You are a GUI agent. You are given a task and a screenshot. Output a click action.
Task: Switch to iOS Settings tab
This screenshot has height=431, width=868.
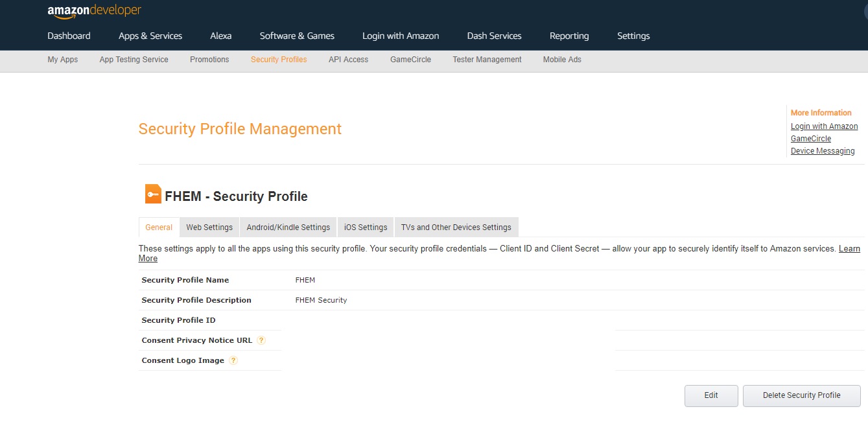tap(366, 227)
